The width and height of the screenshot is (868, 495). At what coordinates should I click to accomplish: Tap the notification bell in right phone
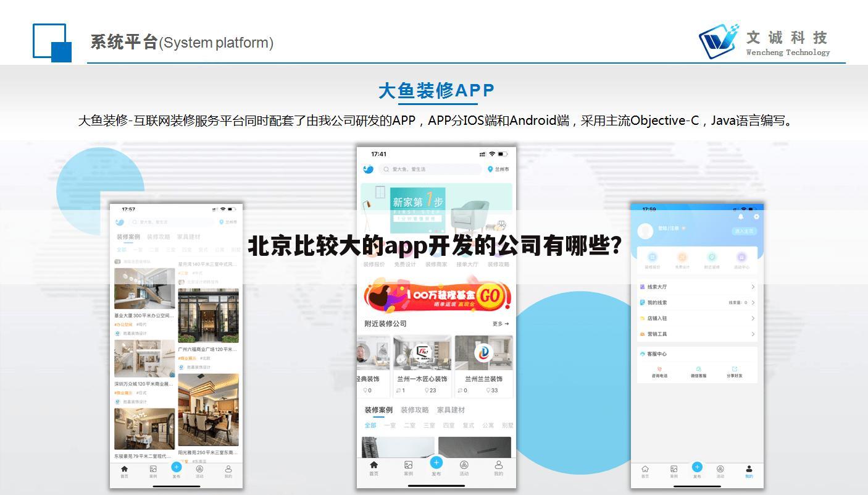coord(741,217)
